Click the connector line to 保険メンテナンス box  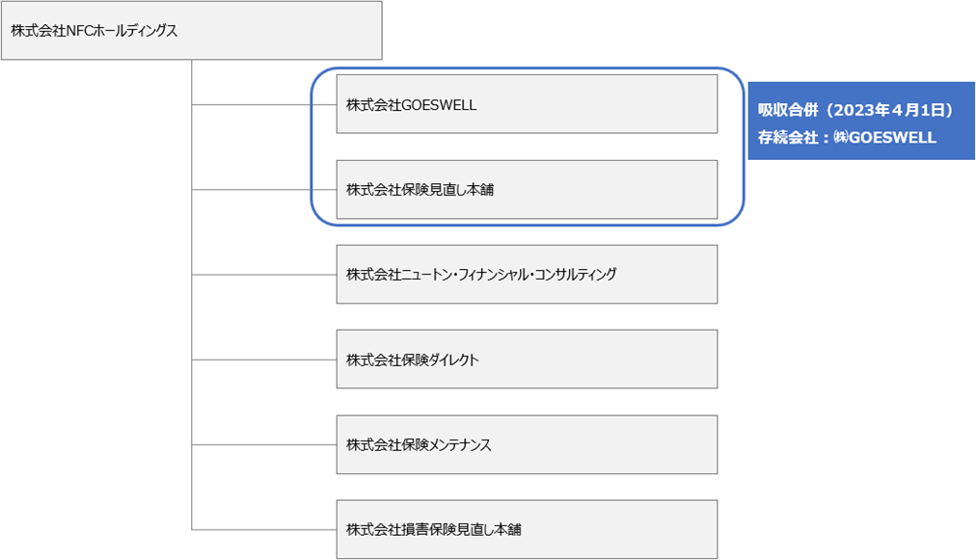pos(263,444)
